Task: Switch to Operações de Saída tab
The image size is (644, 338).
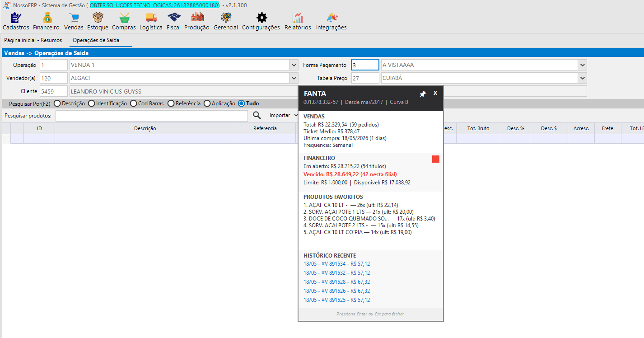Action: (x=96, y=40)
